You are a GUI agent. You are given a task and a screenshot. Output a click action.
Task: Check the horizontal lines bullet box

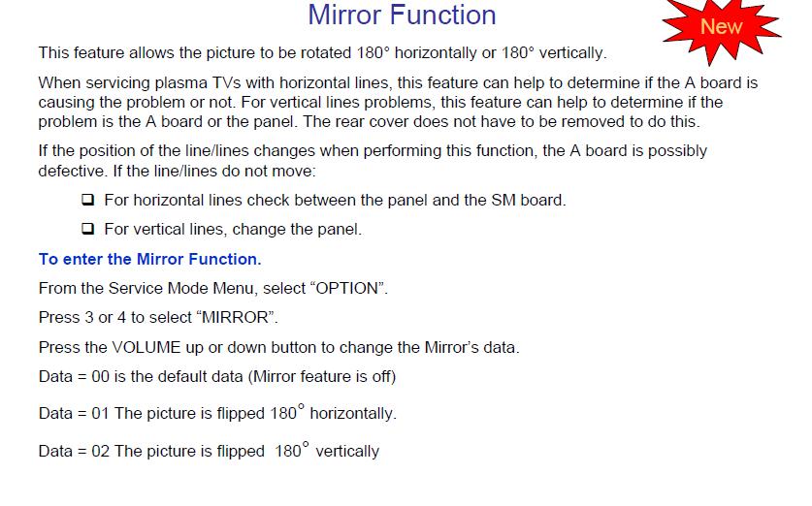click(x=88, y=201)
